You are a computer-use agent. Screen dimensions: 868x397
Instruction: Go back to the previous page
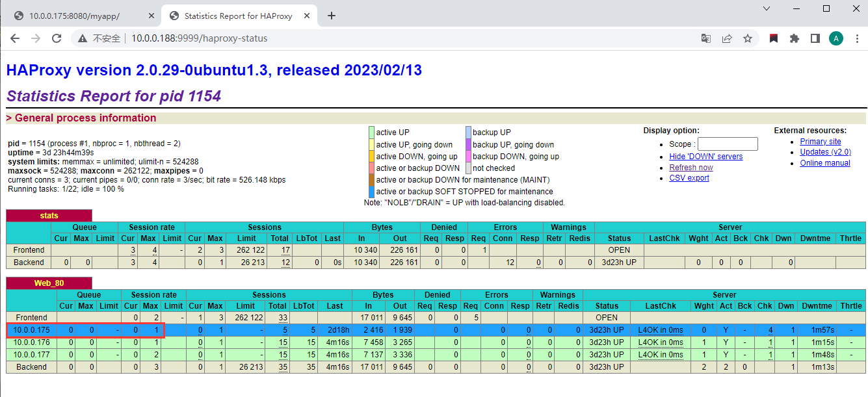coord(15,38)
